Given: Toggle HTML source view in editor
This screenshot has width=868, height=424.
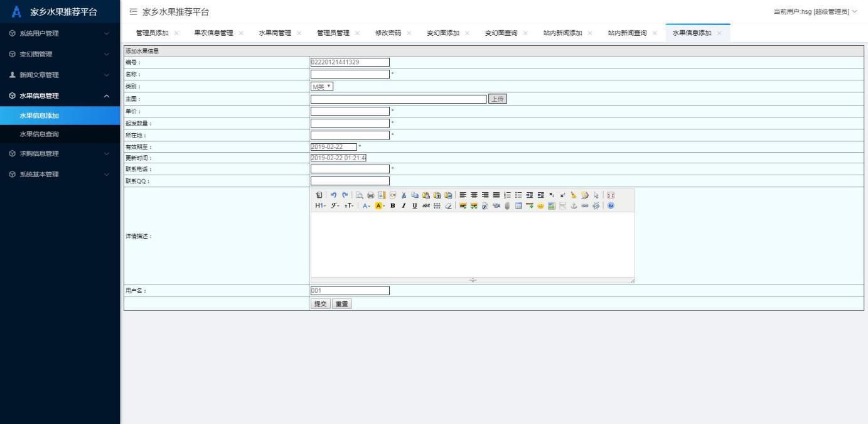Looking at the screenshot, I should pos(319,195).
